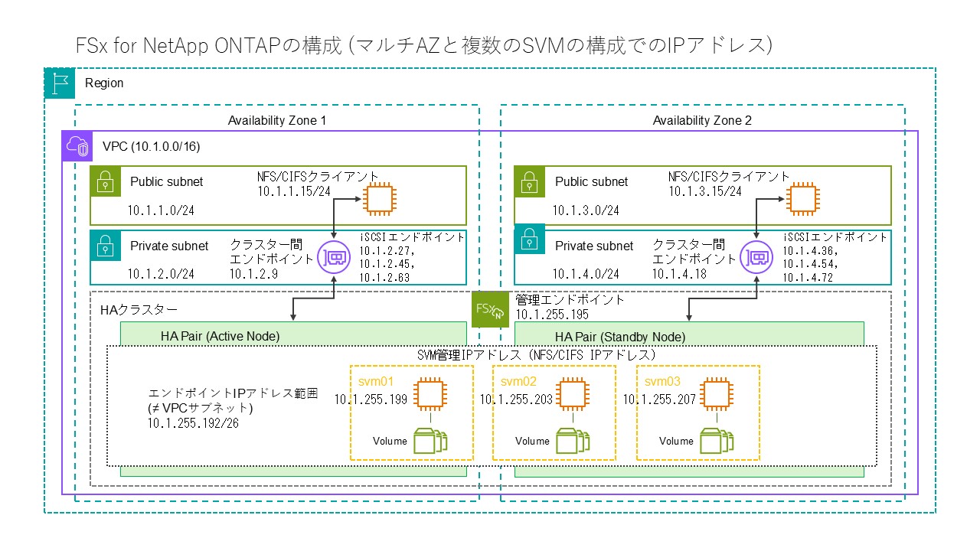
Task: Select the Volume icon under svm02
Action: click(573, 442)
